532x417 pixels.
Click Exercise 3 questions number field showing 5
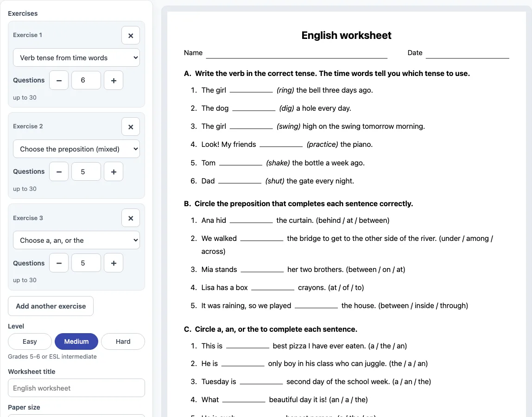click(86, 263)
